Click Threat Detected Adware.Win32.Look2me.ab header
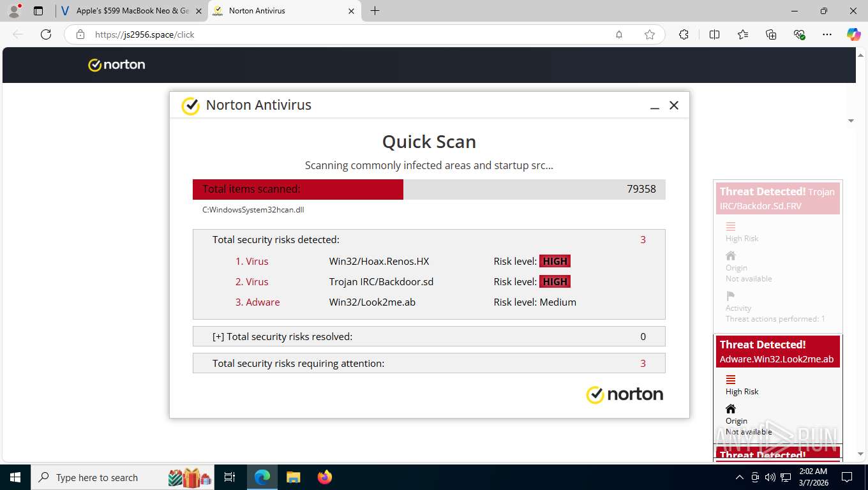This screenshot has width=868, height=490. tap(777, 352)
